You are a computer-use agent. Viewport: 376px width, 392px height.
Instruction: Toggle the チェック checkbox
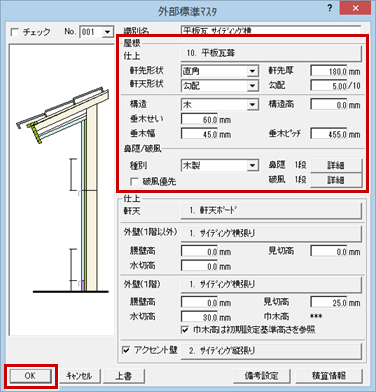coord(15,32)
